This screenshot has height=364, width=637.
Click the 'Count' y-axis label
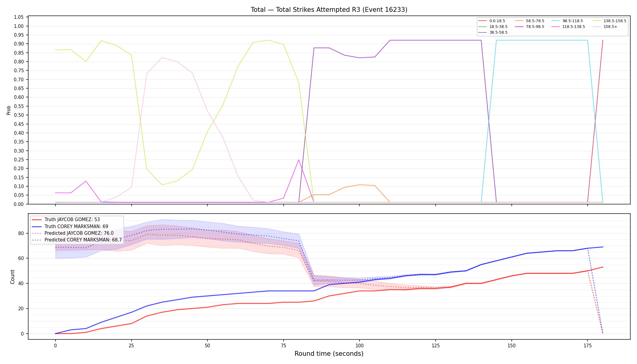[x=12, y=277]
